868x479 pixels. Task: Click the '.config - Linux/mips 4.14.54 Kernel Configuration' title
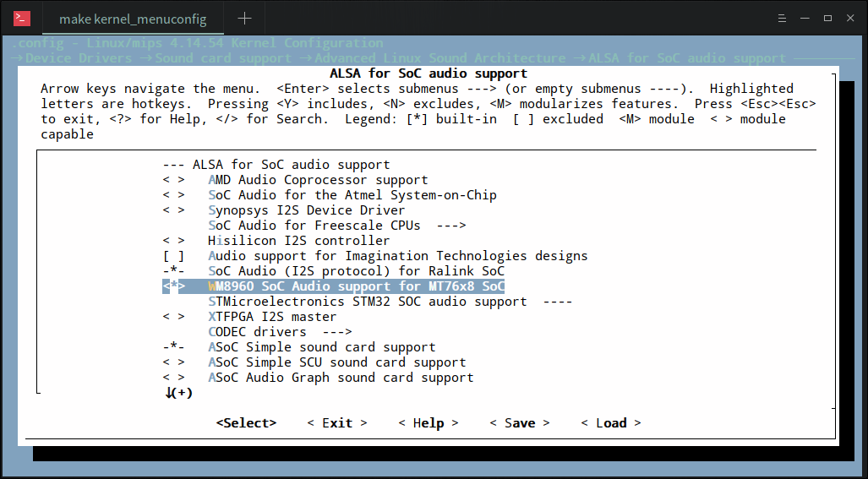[197, 43]
